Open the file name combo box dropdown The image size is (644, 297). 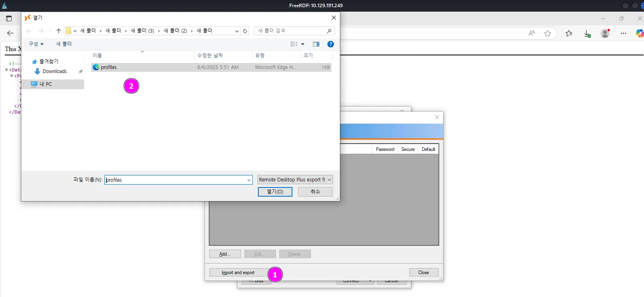point(249,180)
